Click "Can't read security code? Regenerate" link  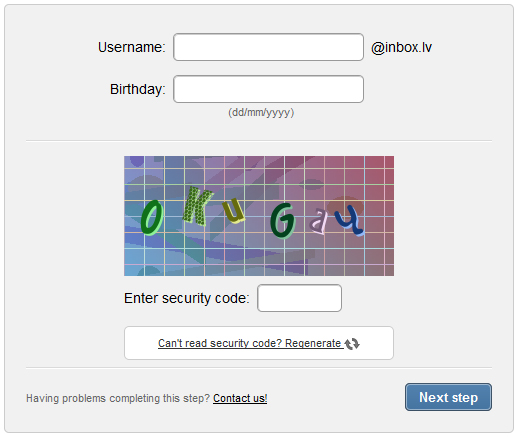point(251,343)
